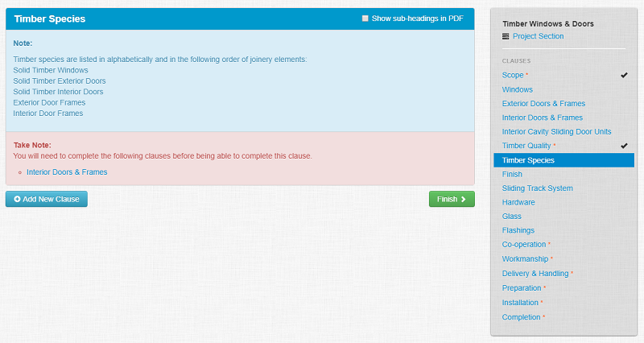Click the checkmark icon beside Scope
The image size is (644, 343).
coord(624,75)
